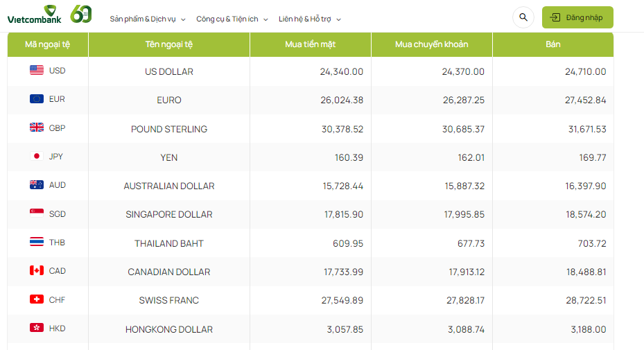The image size is (644, 350).
Task: Click the Mua tiền mặt column header
Action: (x=311, y=44)
